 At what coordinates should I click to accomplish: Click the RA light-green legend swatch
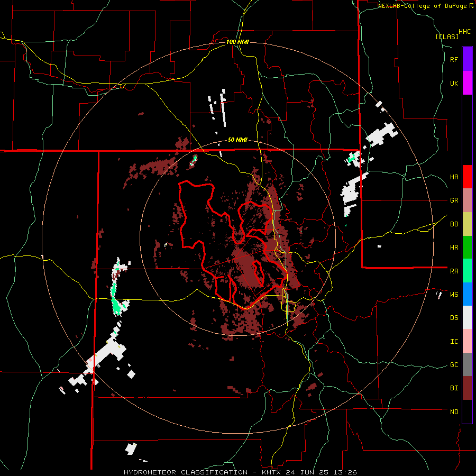(x=467, y=271)
